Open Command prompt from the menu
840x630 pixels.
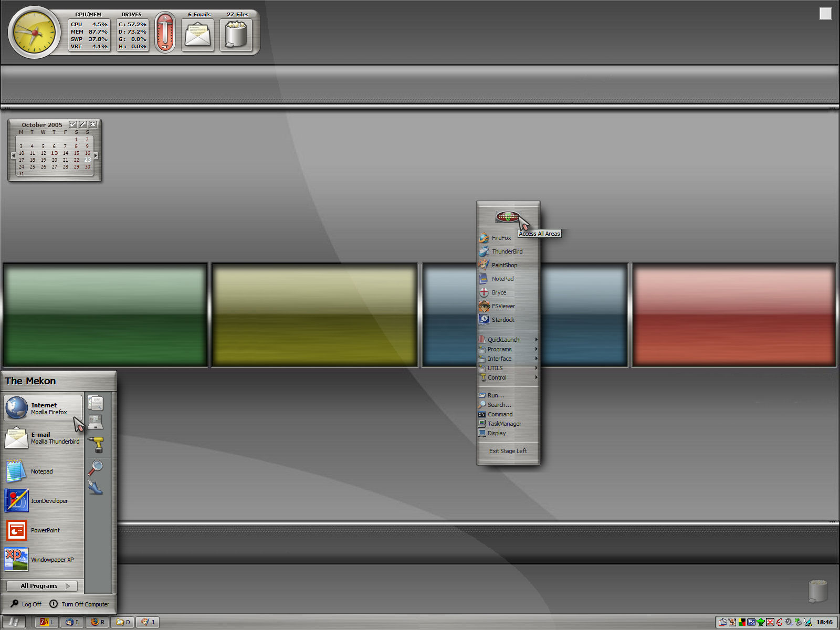point(508,414)
